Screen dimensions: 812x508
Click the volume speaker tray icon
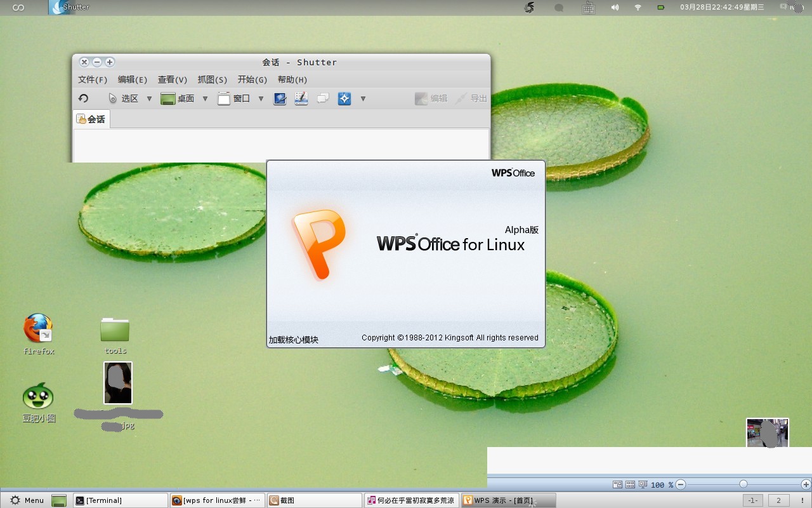point(615,8)
